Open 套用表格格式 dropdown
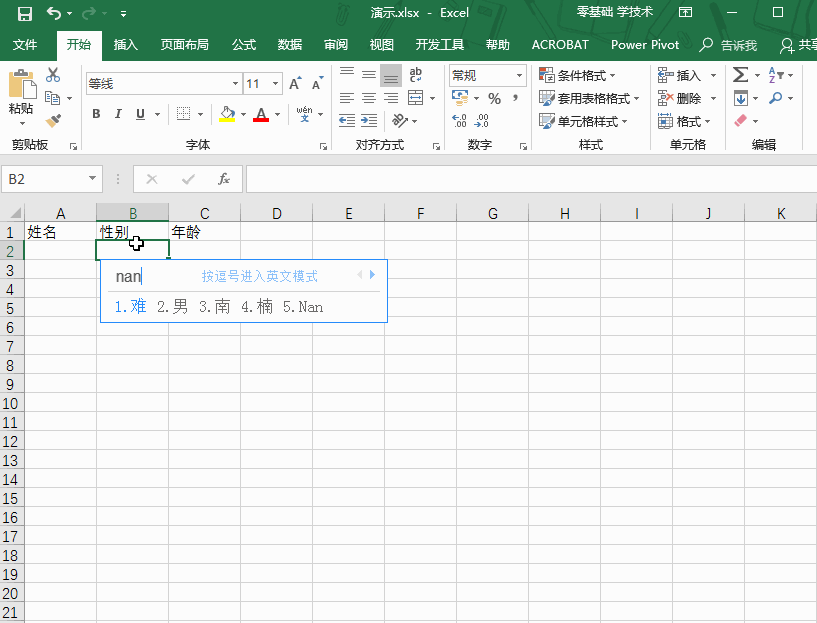Viewport: 817px width, 623px height. (x=589, y=98)
